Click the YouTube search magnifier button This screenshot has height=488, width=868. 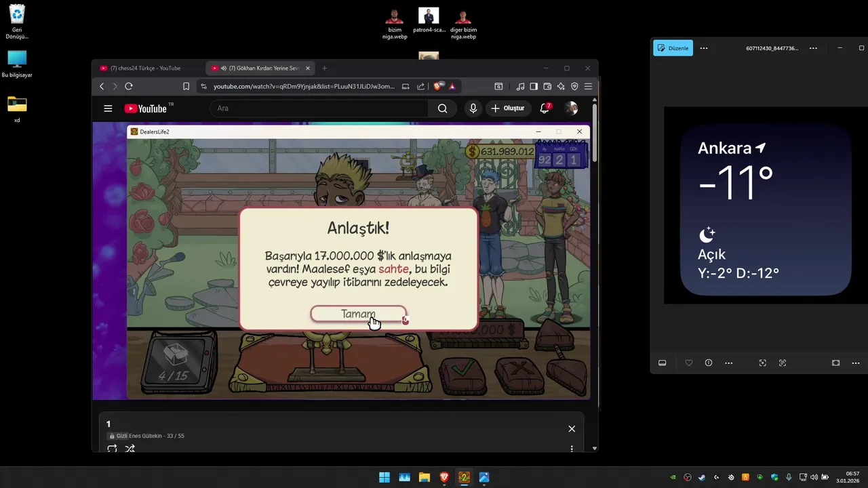click(442, 108)
